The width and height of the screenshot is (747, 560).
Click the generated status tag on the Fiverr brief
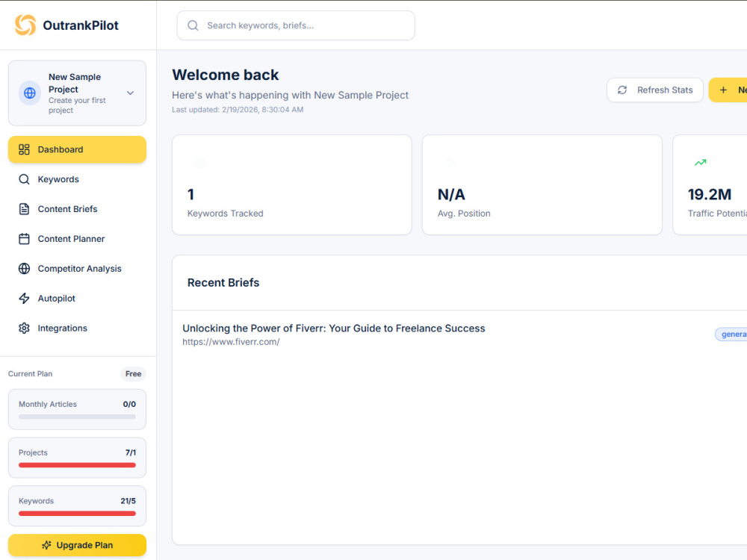coord(731,335)
